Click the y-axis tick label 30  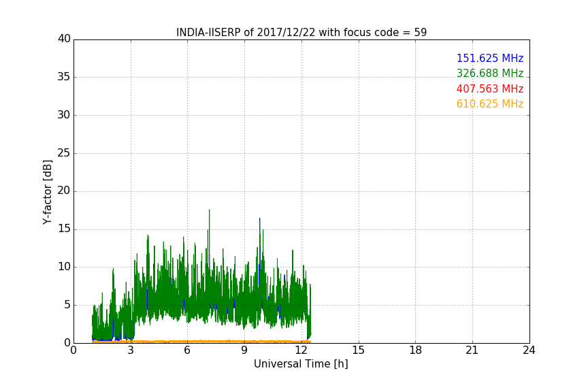[64, 115]
